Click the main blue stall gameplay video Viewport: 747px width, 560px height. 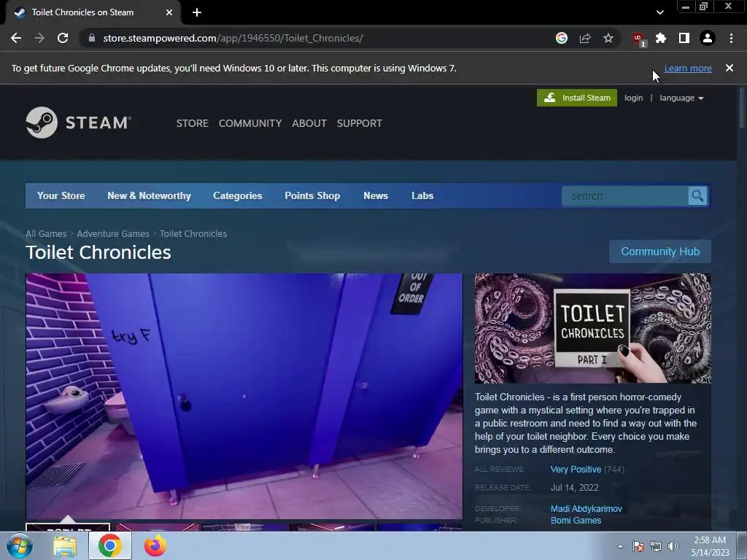(x=244, y=396)
